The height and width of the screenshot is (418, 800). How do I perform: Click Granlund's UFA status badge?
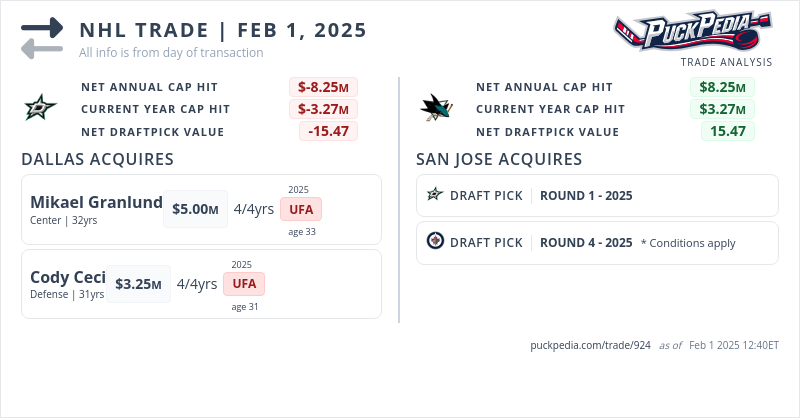click(x=301, y=209)
